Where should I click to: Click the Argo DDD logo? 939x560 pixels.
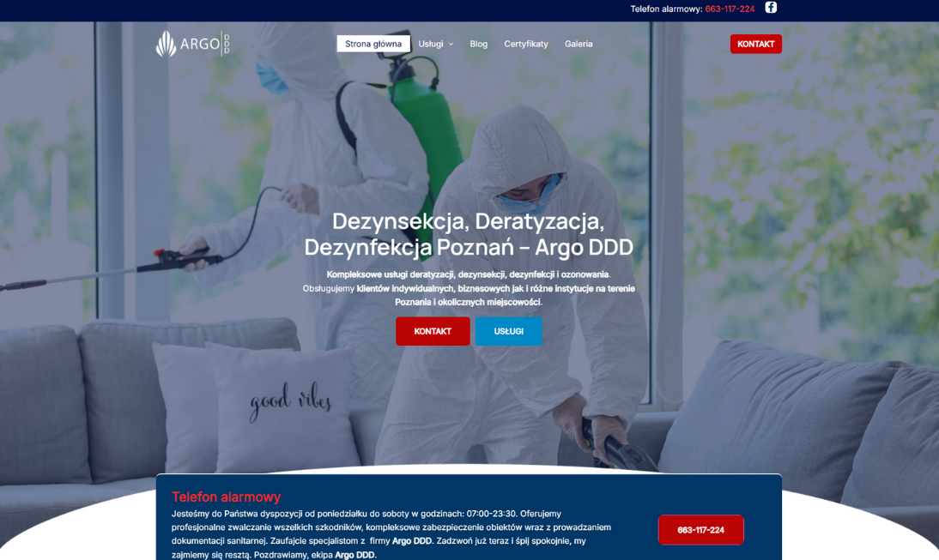coord(193,44)
